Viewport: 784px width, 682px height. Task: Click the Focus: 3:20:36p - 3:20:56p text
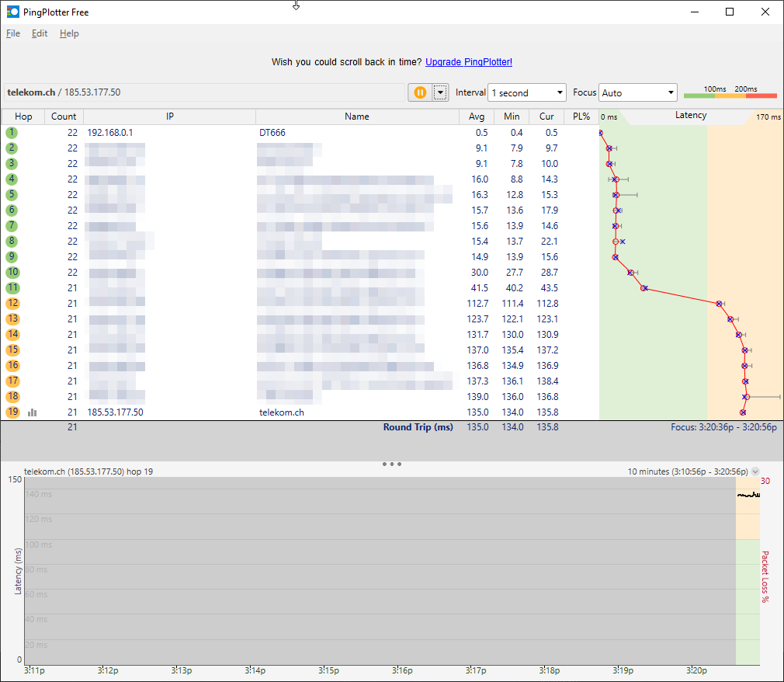(x=723, y=427)
